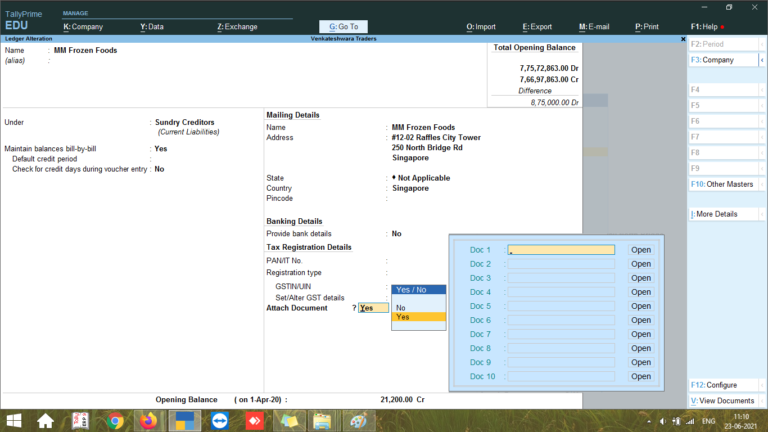This screenshot has height=432, width=768.
Task: Click Check for credit days No value
Action: (159, 169)
